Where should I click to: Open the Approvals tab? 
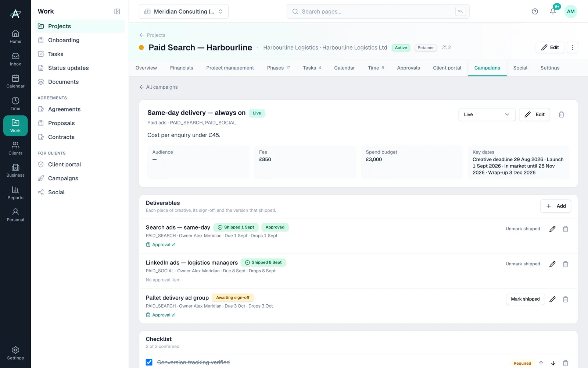(x=408, y=68)
